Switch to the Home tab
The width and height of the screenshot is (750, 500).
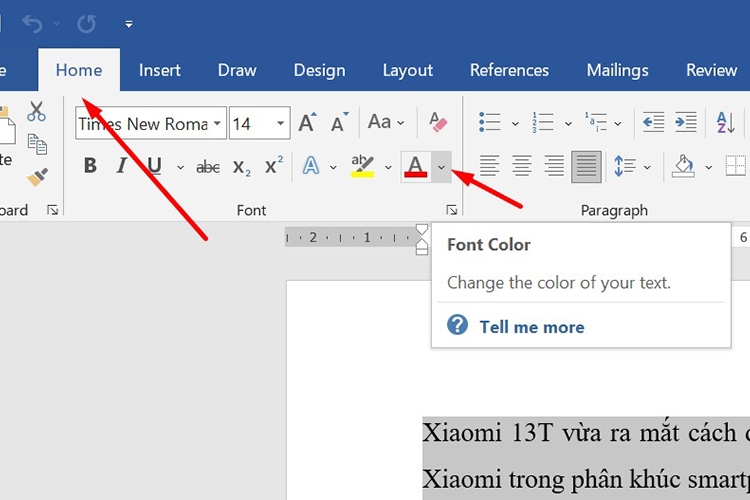pyautogui.click(x=79, y=70)
